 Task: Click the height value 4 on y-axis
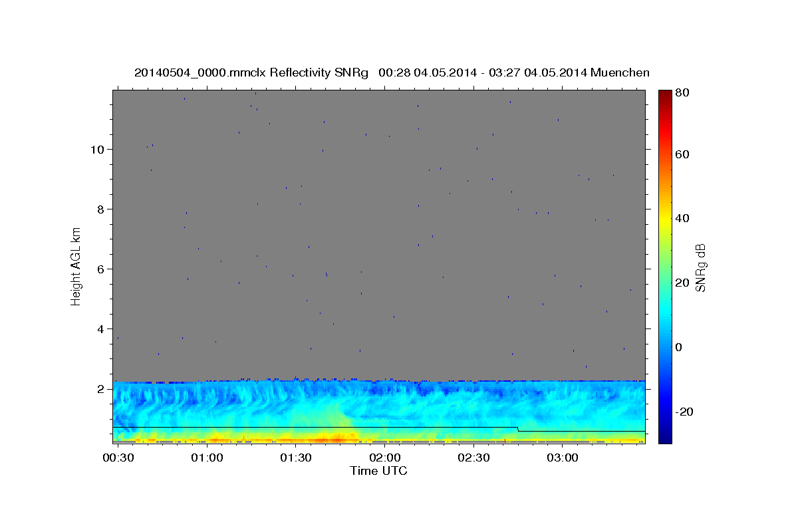tap(100, 329)
